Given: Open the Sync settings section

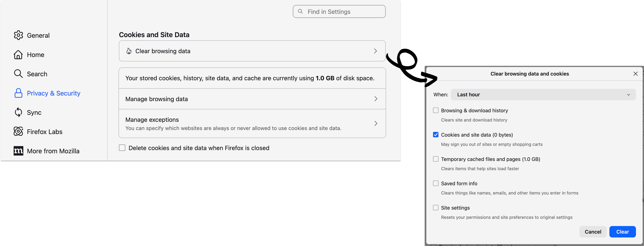Looking at the screenshot, I should click(34, 112).
